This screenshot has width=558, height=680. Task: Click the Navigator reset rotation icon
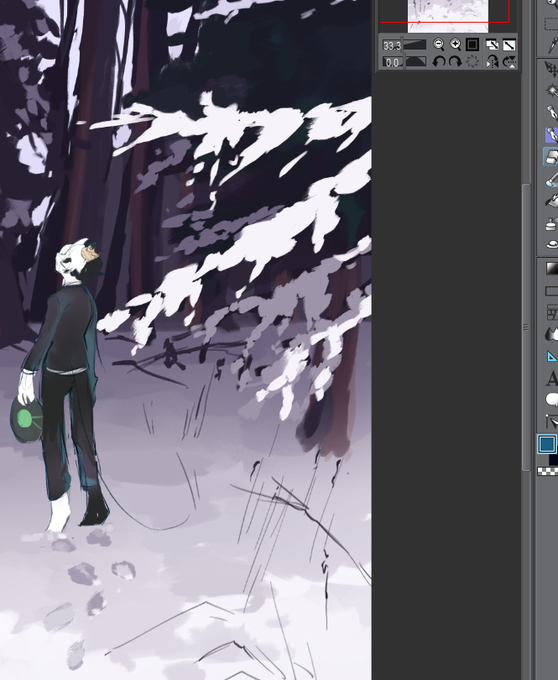pyautogui.click(x=472, y=62)
